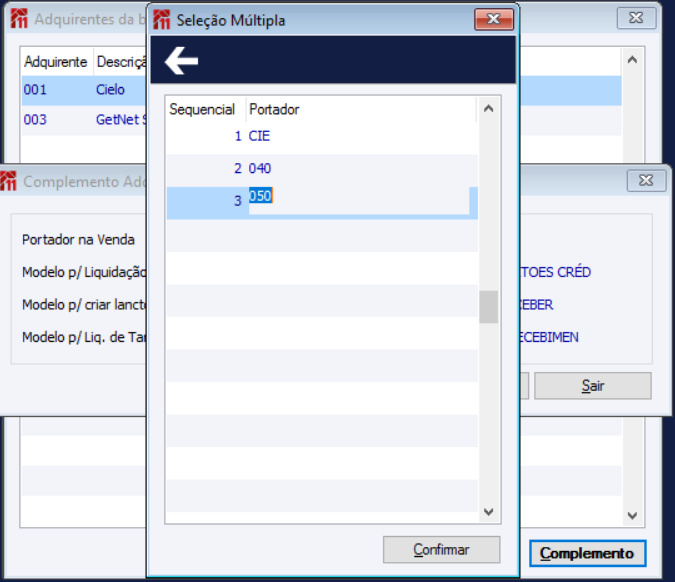Click scroll-up arrow in Adquirentes window list

(x=632, y=60)
